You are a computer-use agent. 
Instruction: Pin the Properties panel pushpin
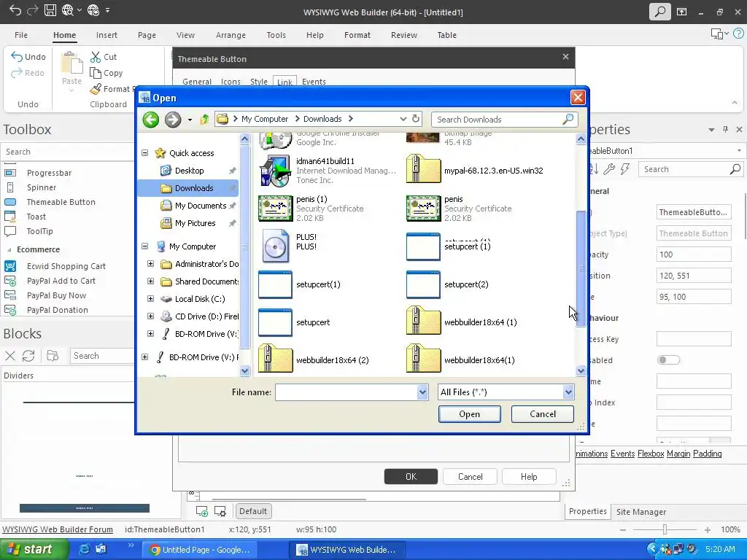(x=725, y=129)
